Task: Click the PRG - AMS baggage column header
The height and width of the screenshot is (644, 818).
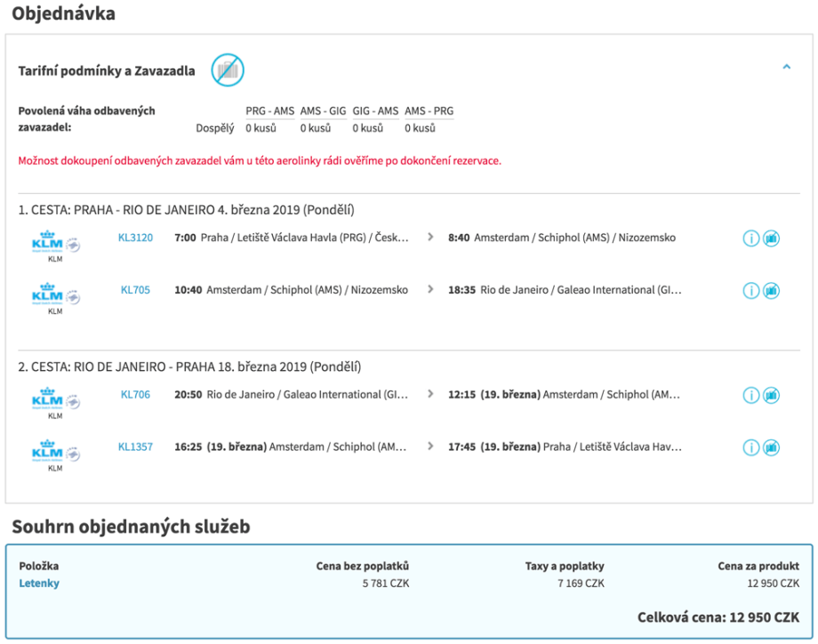Action: pyautogui.click(x=269, y=111)
